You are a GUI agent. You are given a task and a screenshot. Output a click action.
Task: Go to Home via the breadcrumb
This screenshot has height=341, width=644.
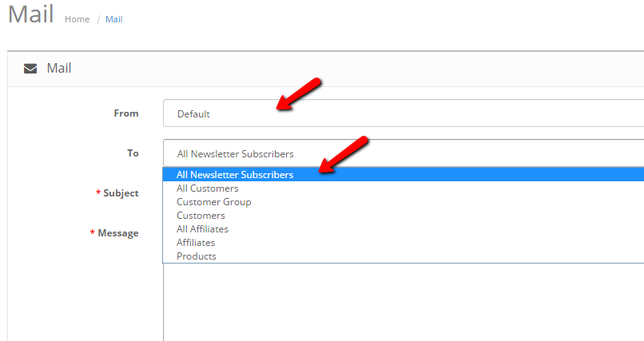tap(77, 19)
